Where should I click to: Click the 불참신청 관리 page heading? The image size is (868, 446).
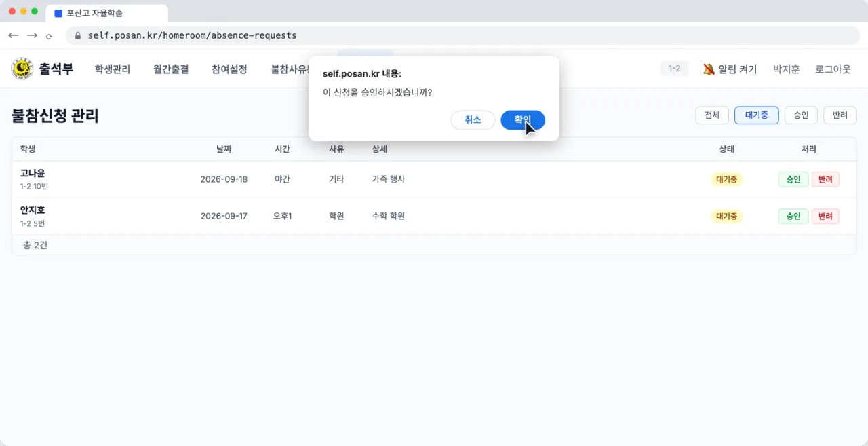(55, 115)
